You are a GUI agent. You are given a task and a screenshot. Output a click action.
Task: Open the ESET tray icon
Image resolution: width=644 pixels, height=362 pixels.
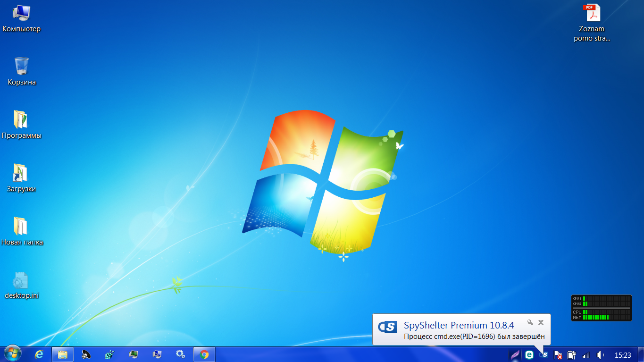click(529, 354)
